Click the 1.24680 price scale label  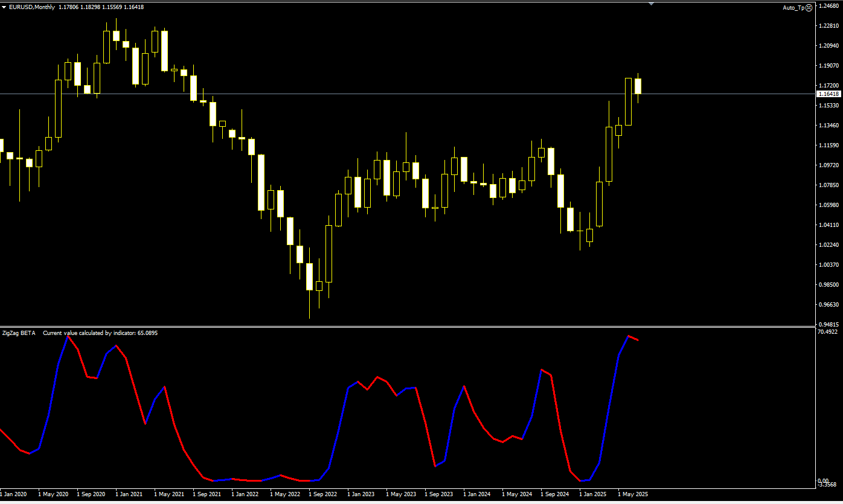pos(829,6)
